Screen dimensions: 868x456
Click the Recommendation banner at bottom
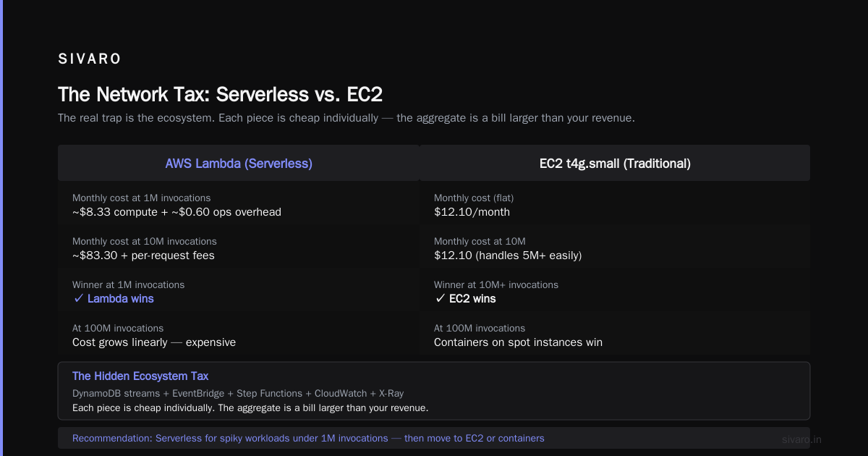434,438
